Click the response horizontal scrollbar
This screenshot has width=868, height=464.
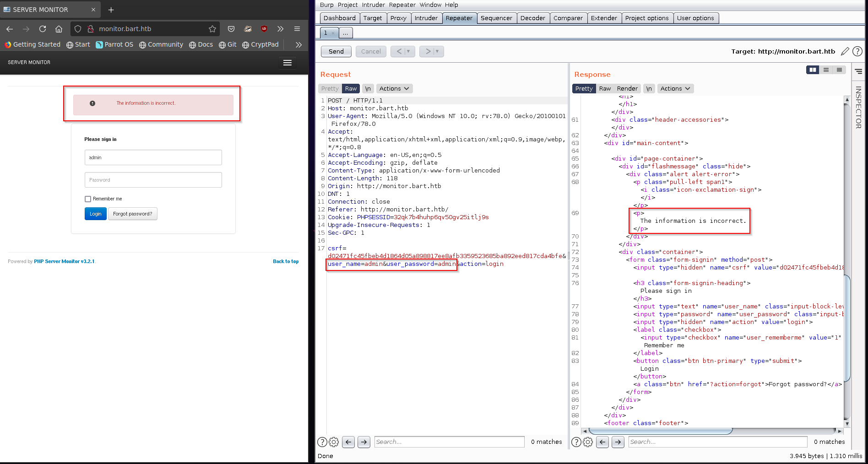pos(660,431)
